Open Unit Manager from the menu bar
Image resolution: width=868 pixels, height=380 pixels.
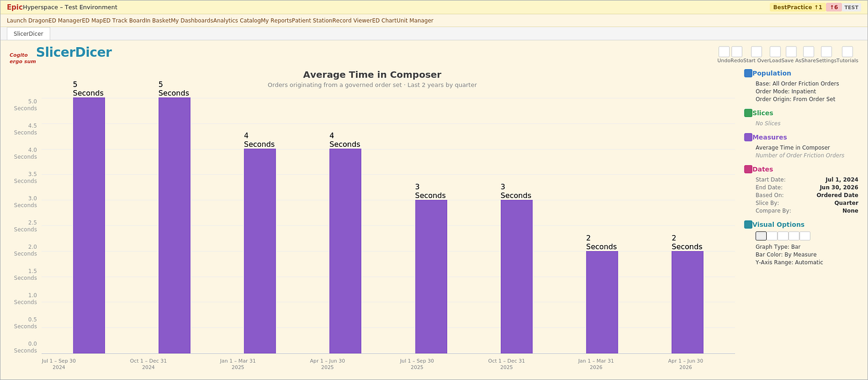click(x=415, y=20)
